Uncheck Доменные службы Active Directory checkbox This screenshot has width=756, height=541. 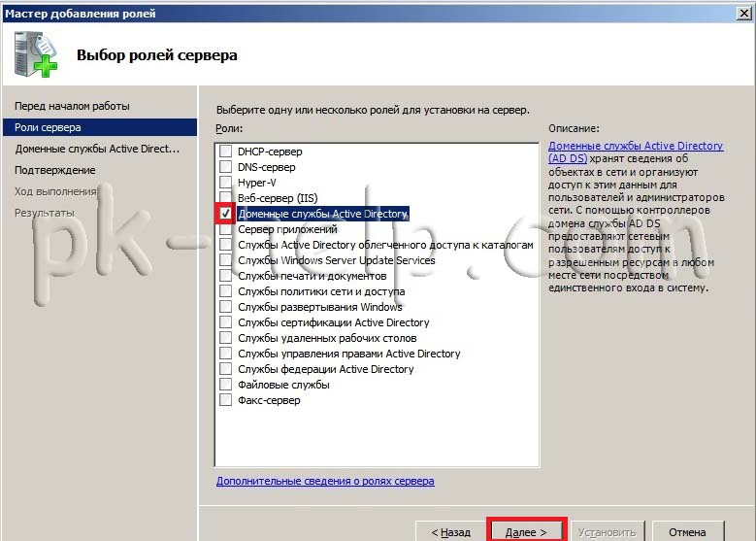(225, 214)
